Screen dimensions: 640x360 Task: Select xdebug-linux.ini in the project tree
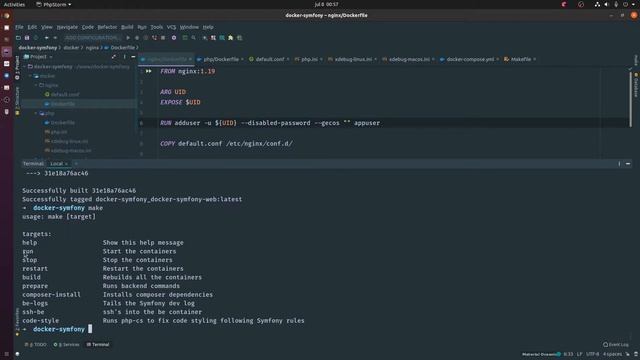pyautogui.click(x=66, y=141)
